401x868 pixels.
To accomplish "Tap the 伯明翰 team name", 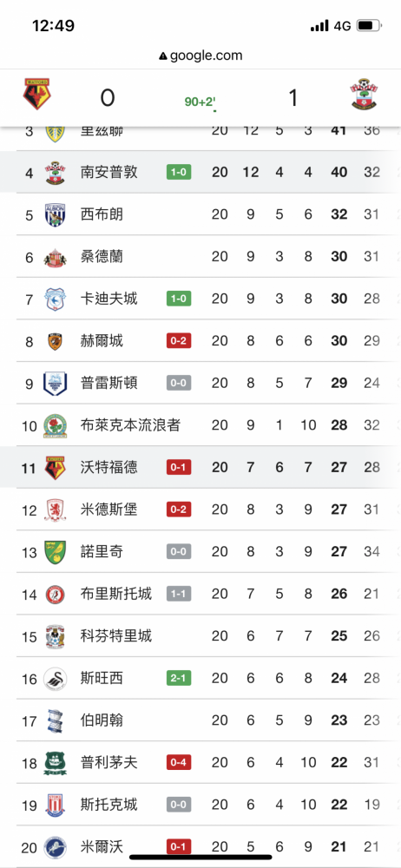I will 102,720.
